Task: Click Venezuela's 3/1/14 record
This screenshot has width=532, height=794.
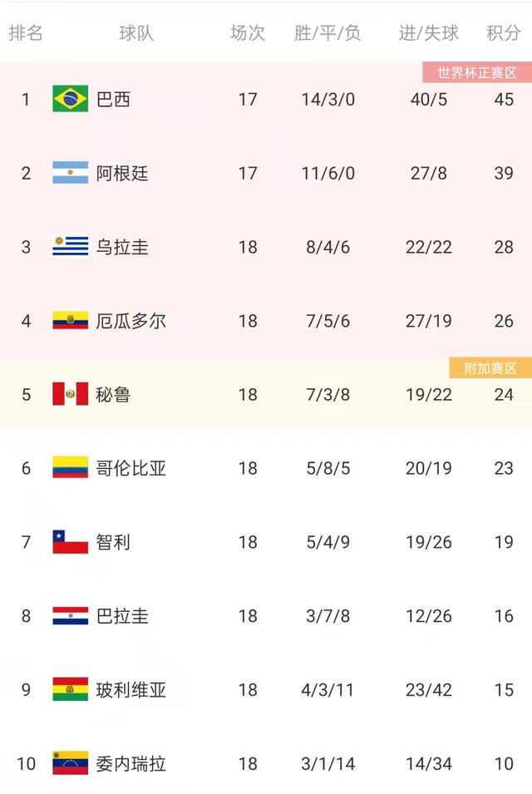Action: point(328,764)
